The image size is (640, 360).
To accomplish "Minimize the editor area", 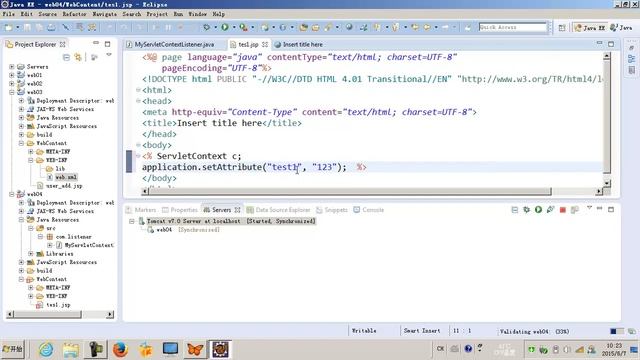I will [x=599, y=43].
